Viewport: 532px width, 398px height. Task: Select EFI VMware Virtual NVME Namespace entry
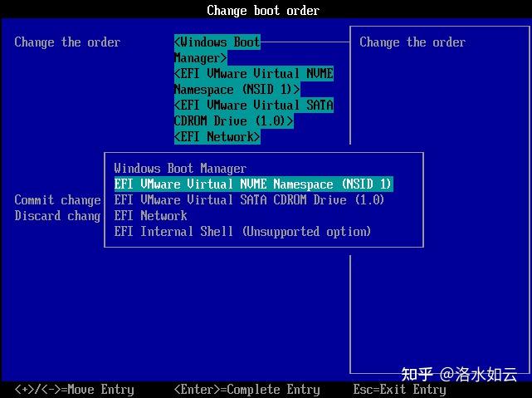(x=253, y=184)
